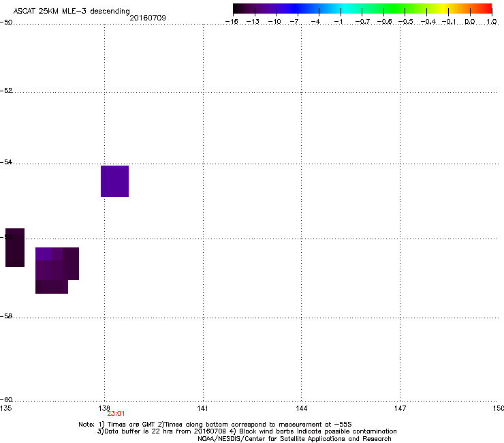504x443 pixels.
Task: Click the NOAA/NESDIS credit line
Action: point(294,439)
